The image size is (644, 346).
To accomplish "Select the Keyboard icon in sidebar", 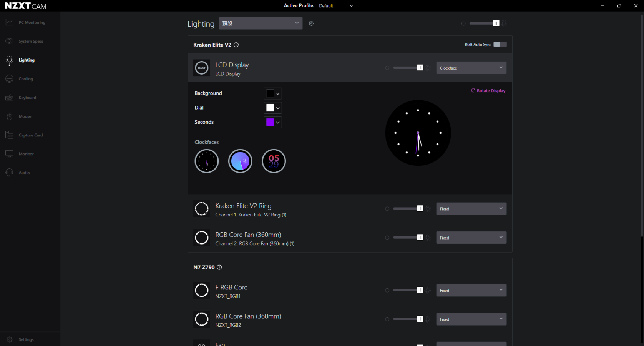I will coord(10,98).
